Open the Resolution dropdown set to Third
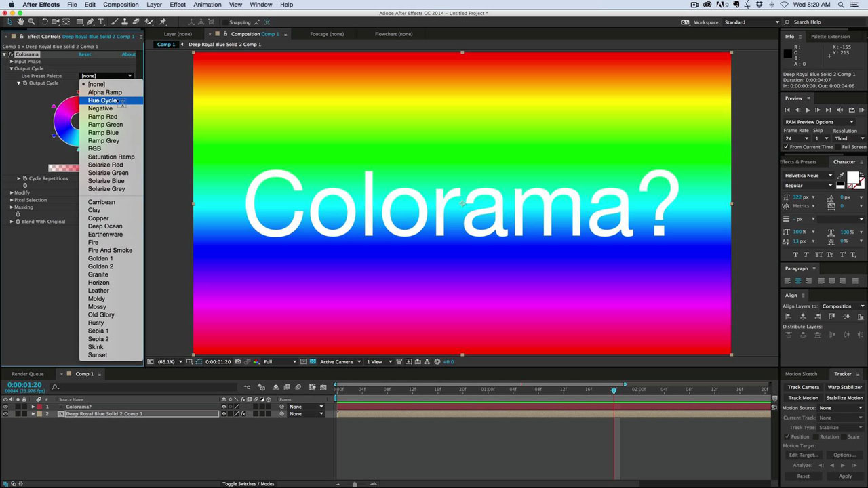868x488 pixels. 848,138
